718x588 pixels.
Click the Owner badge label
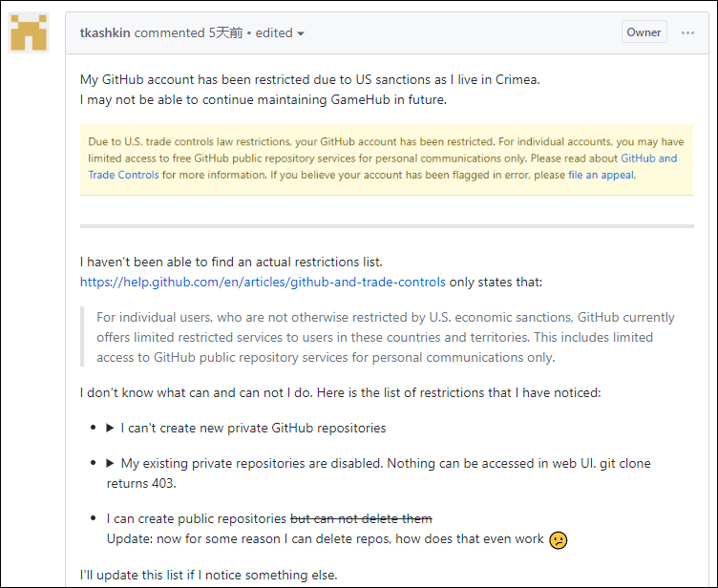click(x=644, y=32)
